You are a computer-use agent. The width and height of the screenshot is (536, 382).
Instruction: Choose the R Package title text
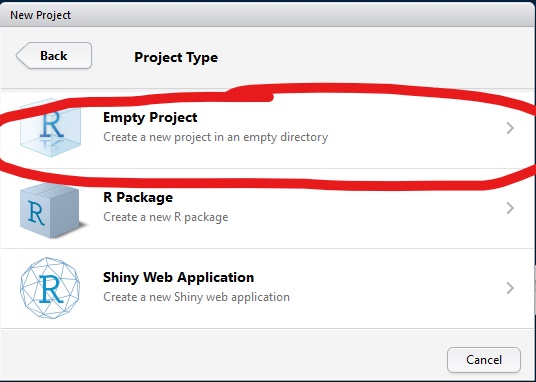click(138, 197)
